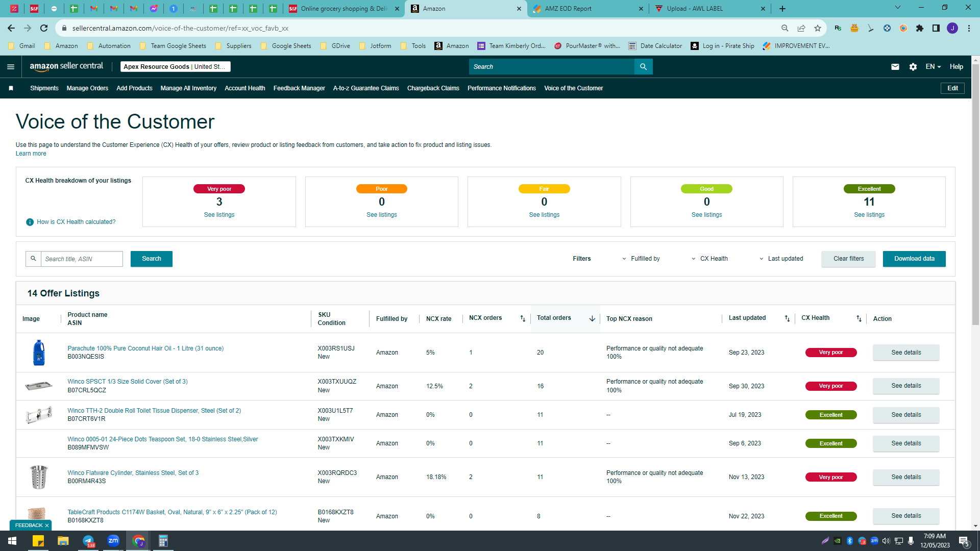Go back with the browser back arrow
The width and height of the screenshot is (980, 551).
[11, 28]
